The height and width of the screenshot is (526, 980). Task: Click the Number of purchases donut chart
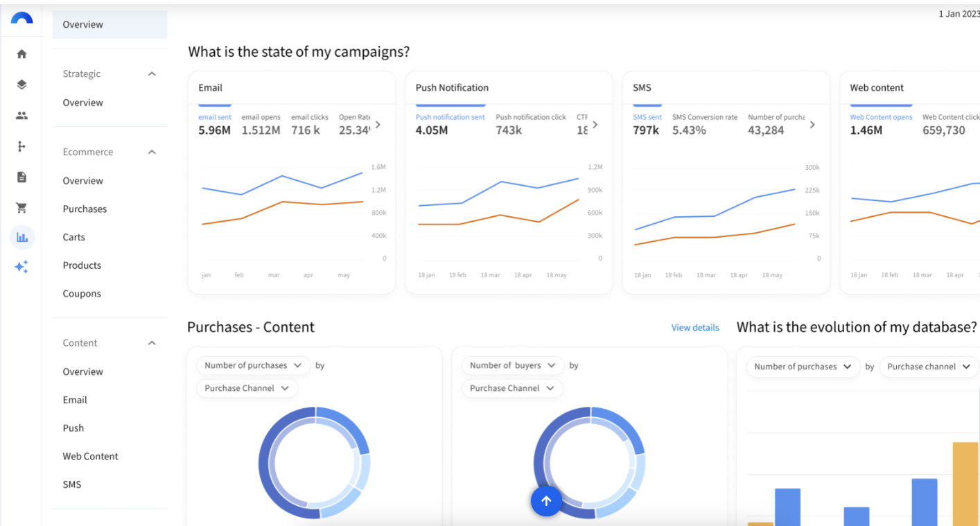pyautogui.click(x=315, y=463)
